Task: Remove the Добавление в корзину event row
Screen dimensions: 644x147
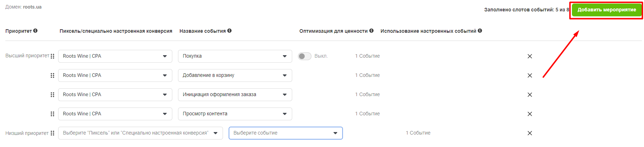Action: coord(529,75)
